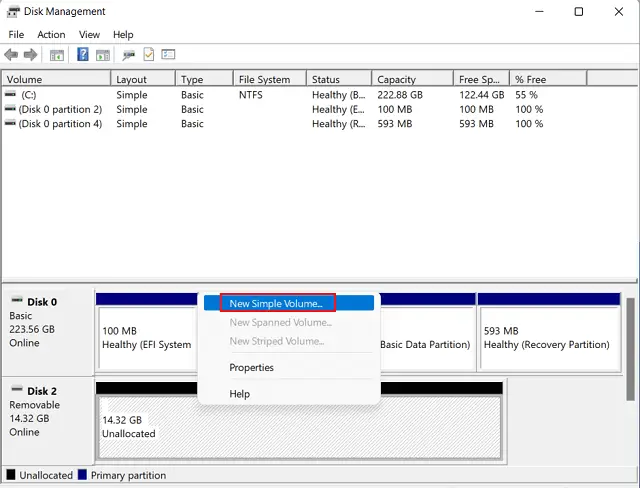Click the Disk 2 Removable label panel

pos(48,421)
